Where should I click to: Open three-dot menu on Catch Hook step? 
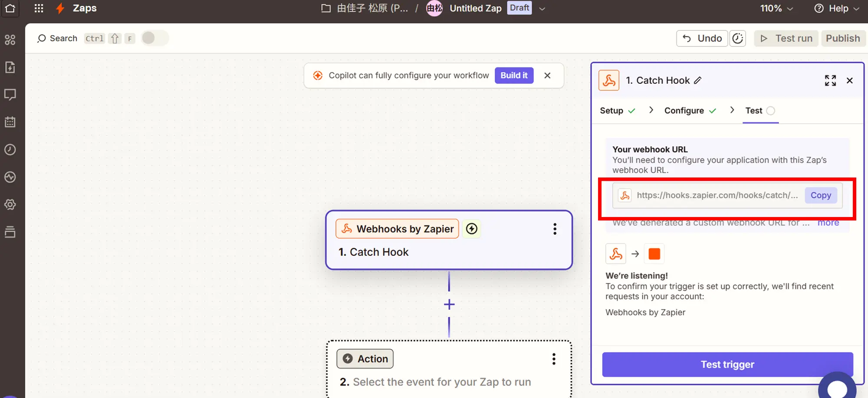[554, 229]
